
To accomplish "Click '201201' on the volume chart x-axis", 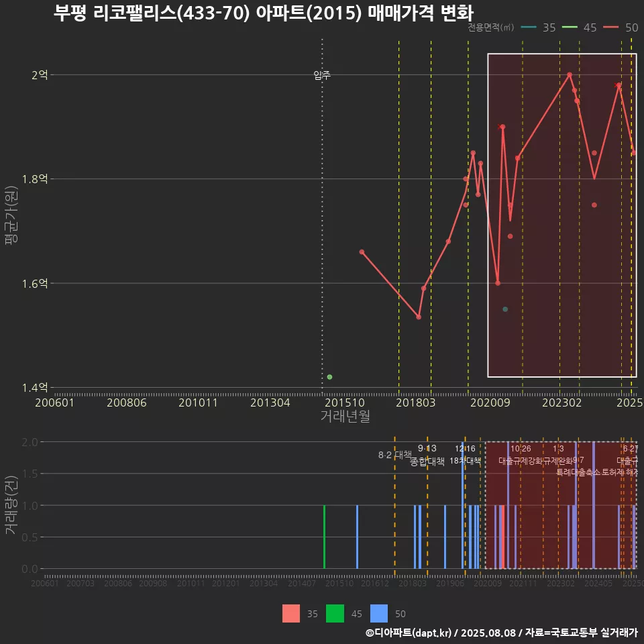I will (x=226, y=583).
